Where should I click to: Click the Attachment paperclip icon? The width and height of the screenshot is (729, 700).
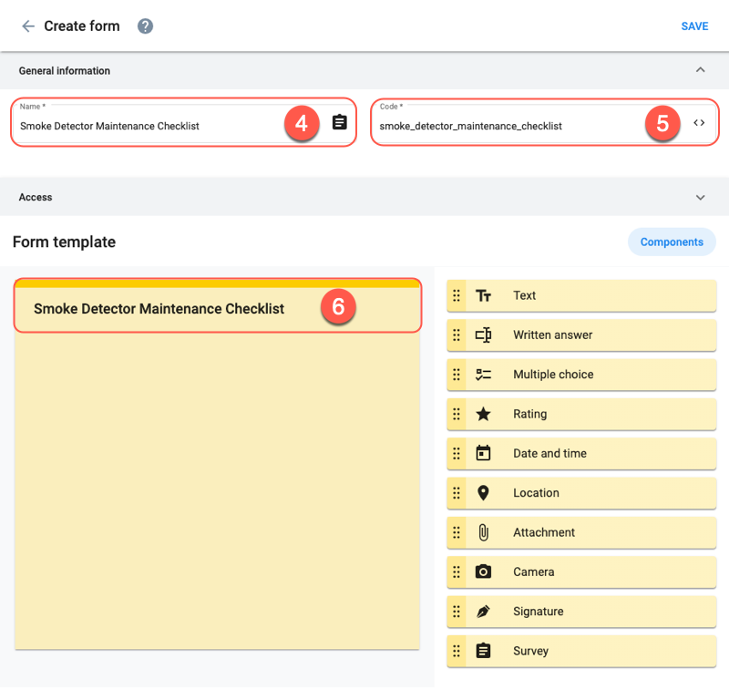click(484, 532)
